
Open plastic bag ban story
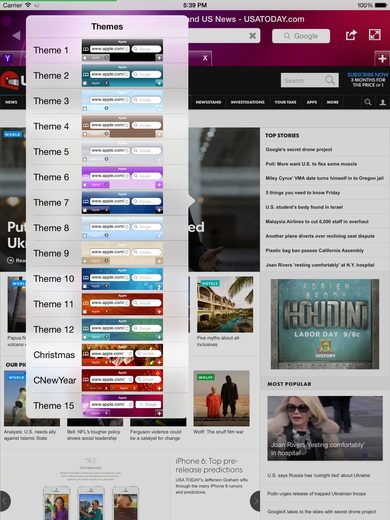[x=314, y=250]
